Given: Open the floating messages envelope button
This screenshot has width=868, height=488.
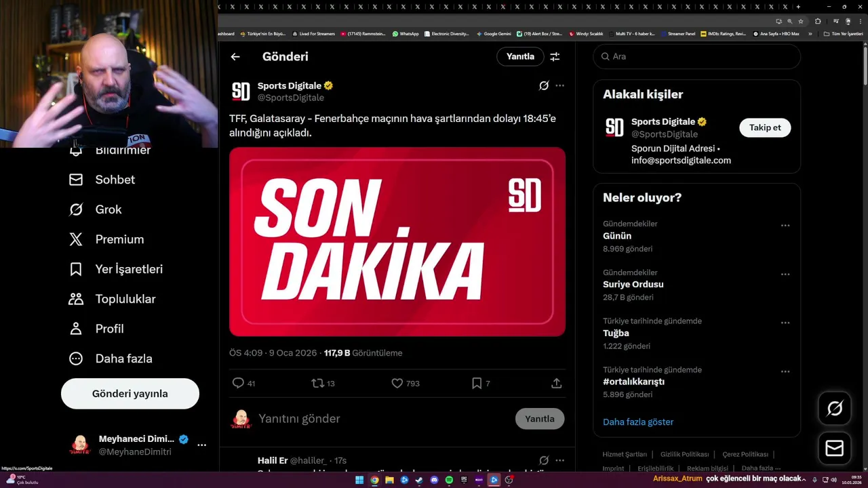Looking at the screenshot, I should point(835,448).
